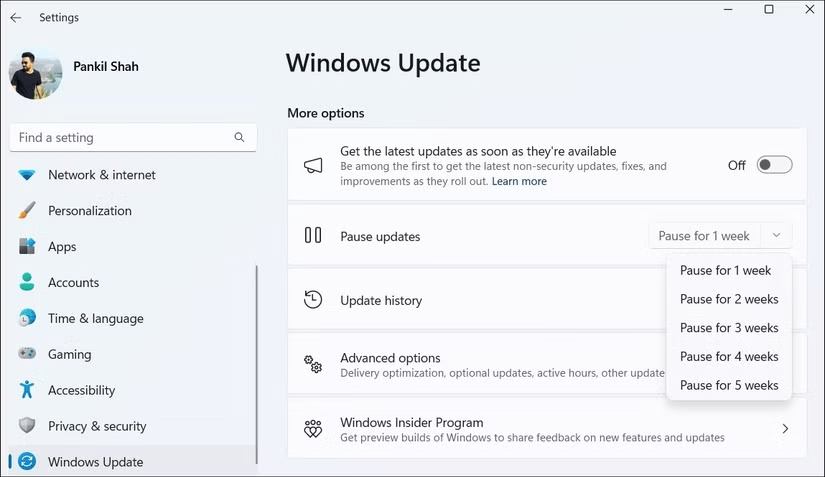Click the Gaming controller icon

coord(28,355)
